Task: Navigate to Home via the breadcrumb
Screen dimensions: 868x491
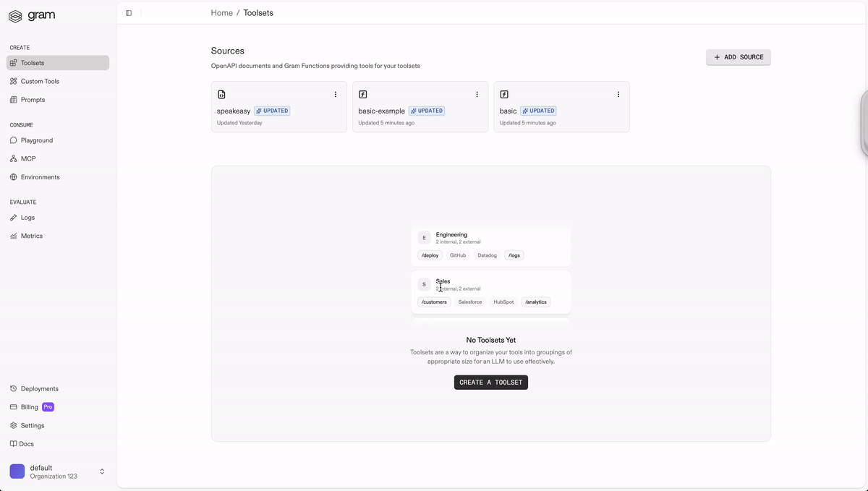Action: pos(221,12)
